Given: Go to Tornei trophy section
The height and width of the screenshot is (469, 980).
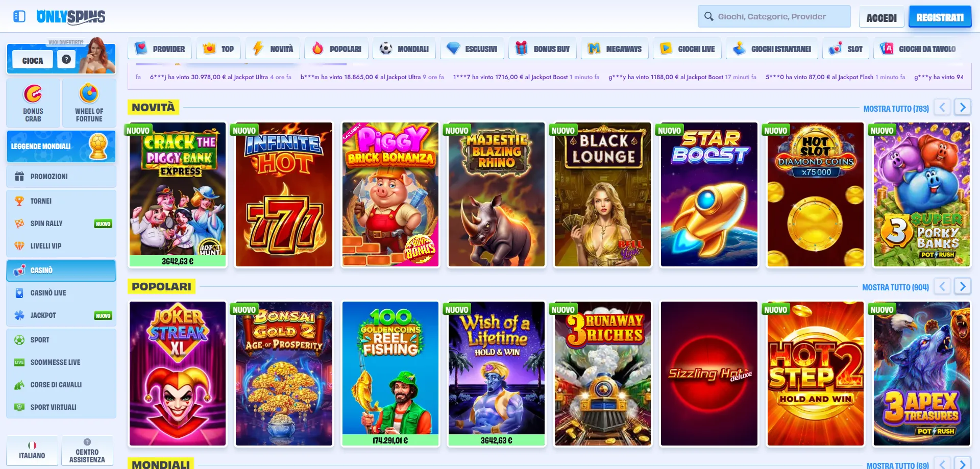Looking at the screenshot, I should 61,201.
